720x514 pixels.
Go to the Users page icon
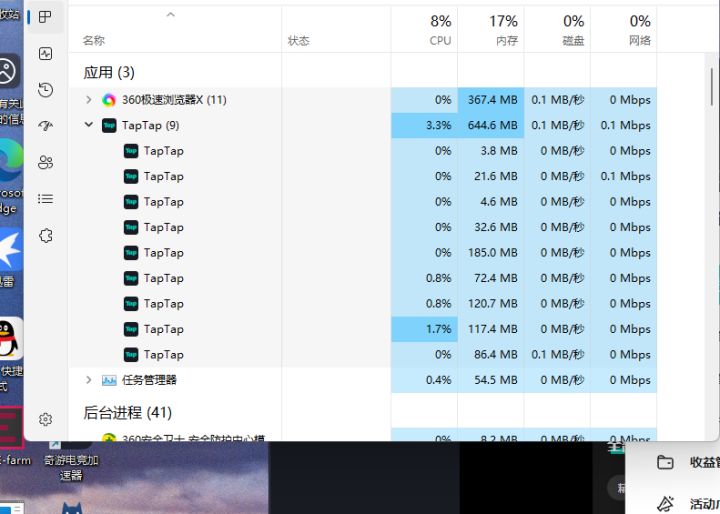point(45,162)
